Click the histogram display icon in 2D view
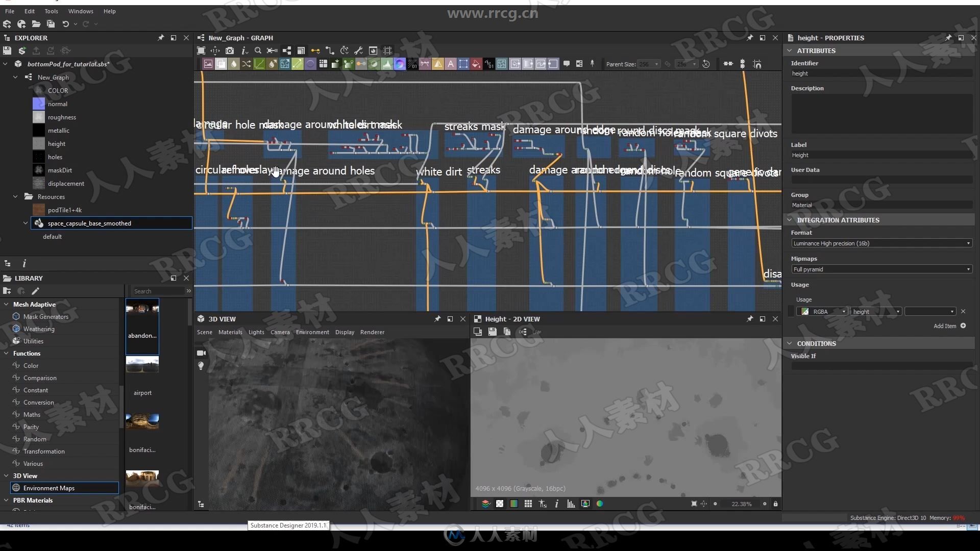This screenshot has width=980, height=551. tap(570, 503)
